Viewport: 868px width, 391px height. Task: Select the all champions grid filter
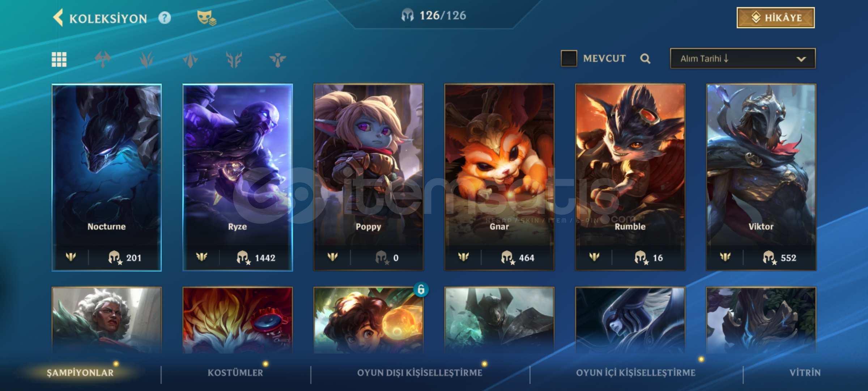tap(59, 59)
